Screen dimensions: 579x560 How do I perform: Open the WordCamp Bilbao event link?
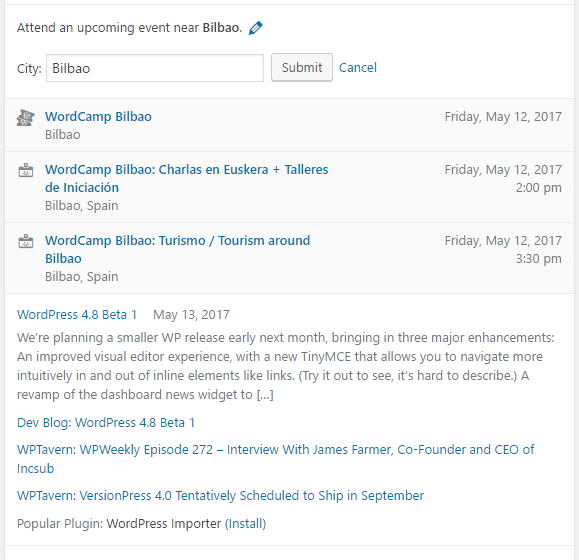coord(98,117)
